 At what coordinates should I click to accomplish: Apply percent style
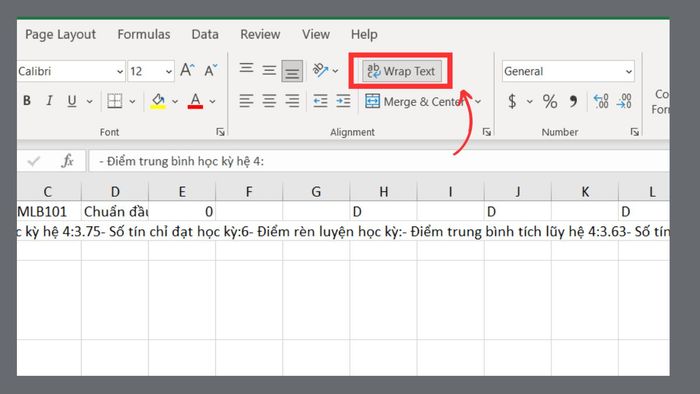tap(550, 102)
